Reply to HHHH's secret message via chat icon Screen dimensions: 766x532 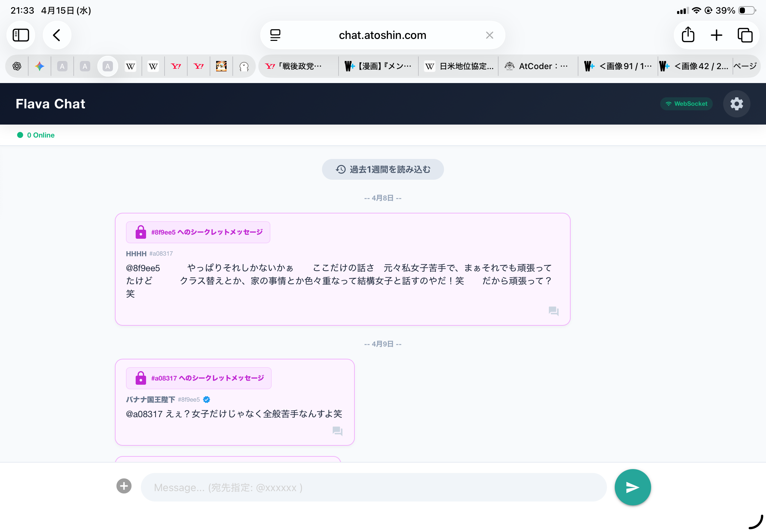click(553, 311)
